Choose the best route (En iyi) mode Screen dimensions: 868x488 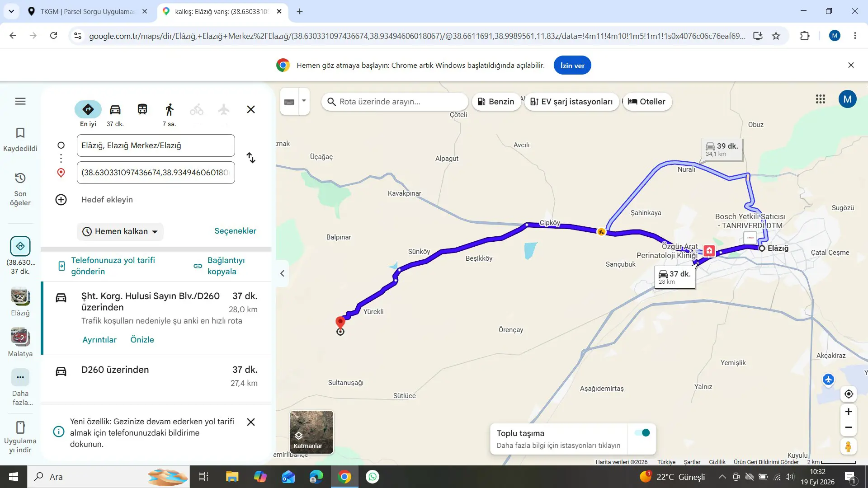point(88,109)
